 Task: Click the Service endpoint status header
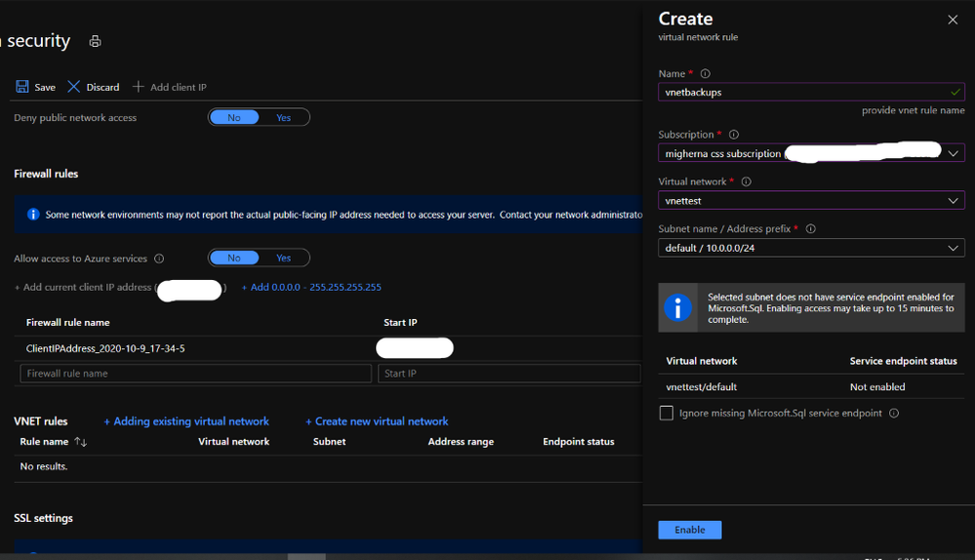coord(904,361)
